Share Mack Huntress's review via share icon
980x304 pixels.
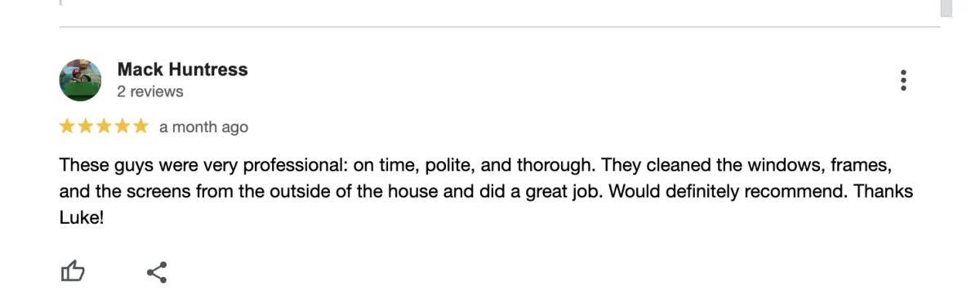point(157,272)
